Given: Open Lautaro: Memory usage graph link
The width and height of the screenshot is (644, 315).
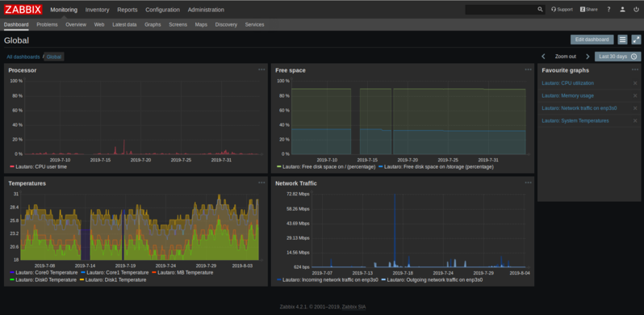Looking at the screenshot, I should point(567,96).
